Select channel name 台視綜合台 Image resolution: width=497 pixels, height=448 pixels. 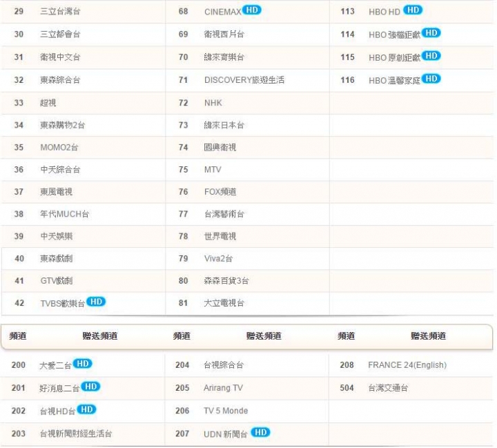click(224, 365)
